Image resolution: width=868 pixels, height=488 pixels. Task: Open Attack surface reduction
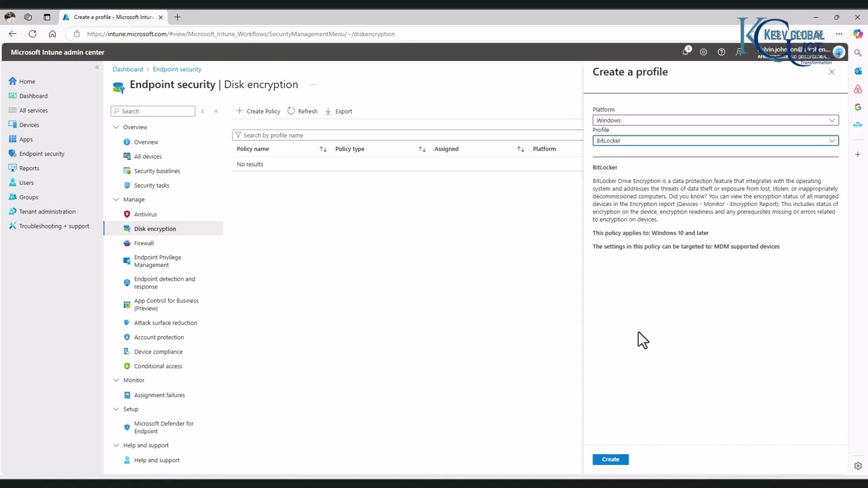tap(165, 323)
